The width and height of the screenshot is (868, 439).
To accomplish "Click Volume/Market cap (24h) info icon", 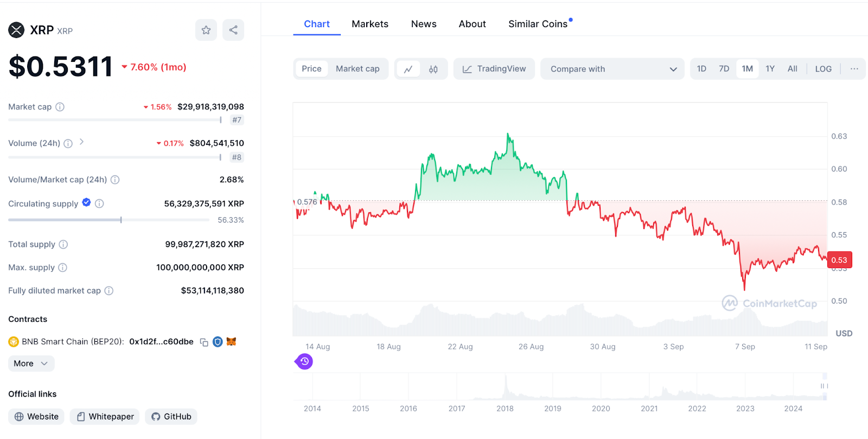I will pyautogui.click(x=115, y=180).
